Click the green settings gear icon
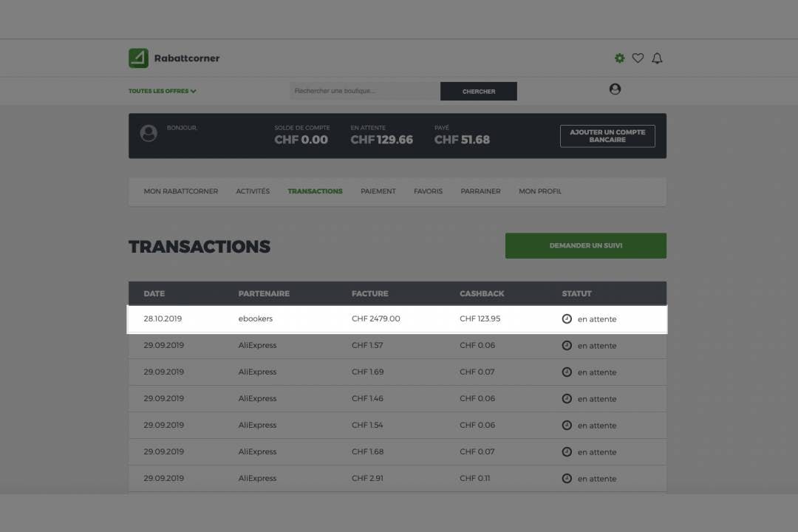 click(620, 58)
